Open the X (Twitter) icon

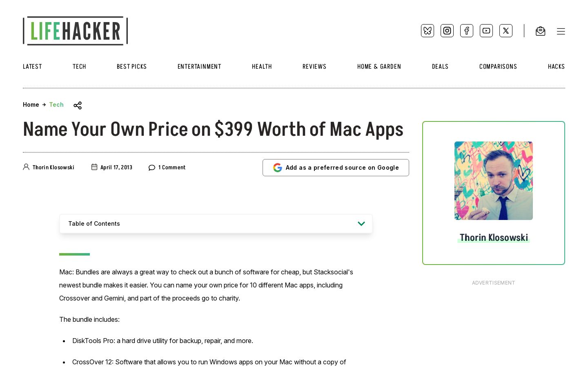506,31
